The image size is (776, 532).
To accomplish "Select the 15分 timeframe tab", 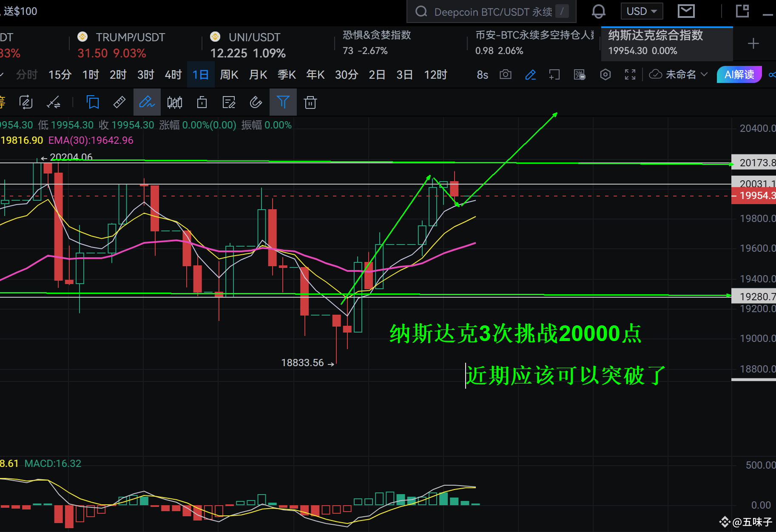I will (60, 74).
